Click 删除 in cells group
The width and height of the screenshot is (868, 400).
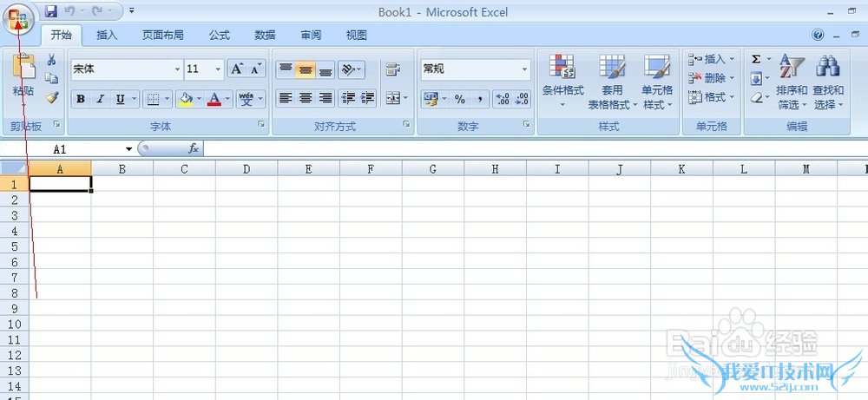coord(711,78)
